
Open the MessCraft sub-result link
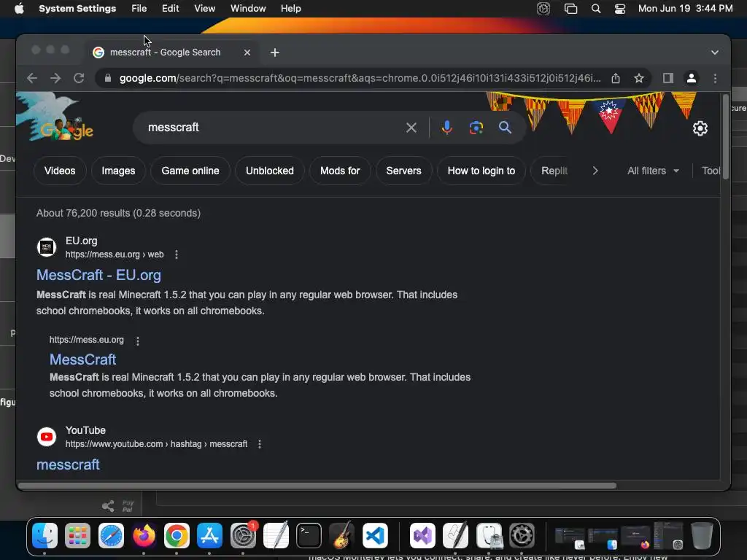tap(83, 359)
